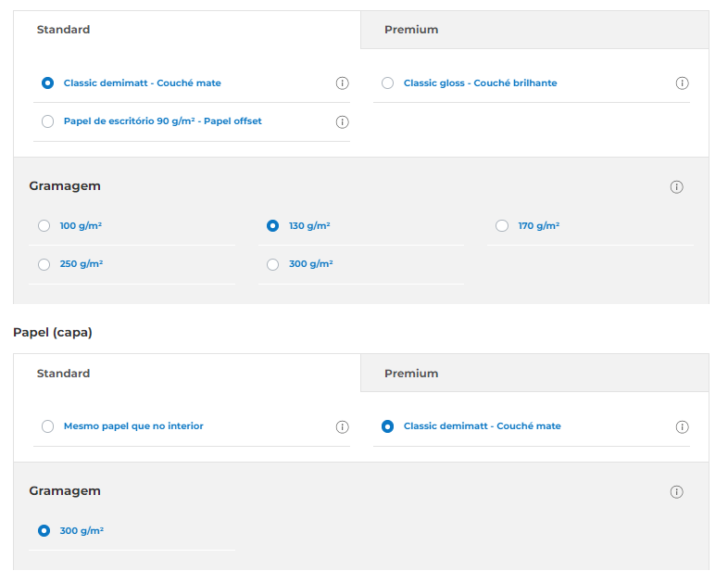Show info for Papel de escritório 90 g/m²

[x=342, y=121]
